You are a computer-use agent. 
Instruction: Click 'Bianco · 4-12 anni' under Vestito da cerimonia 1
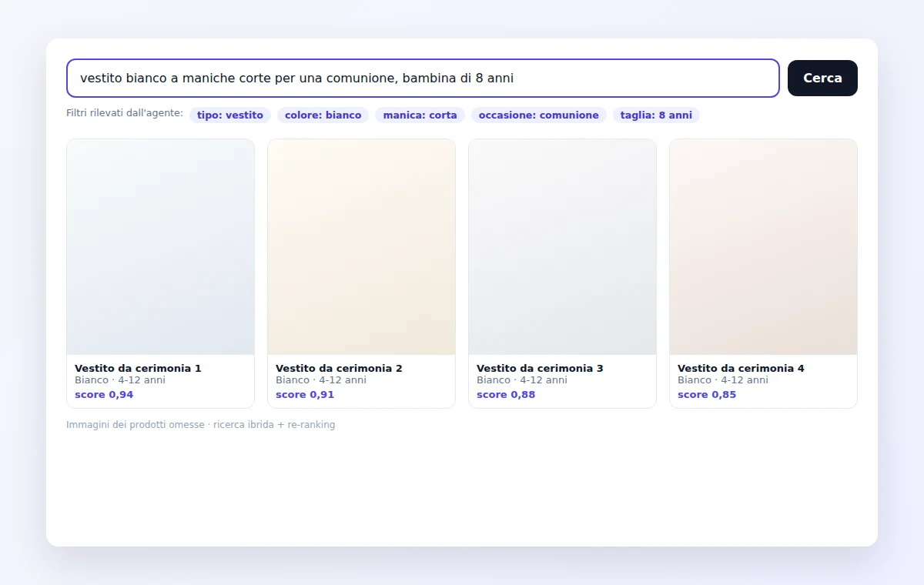(x=120, y=380)
